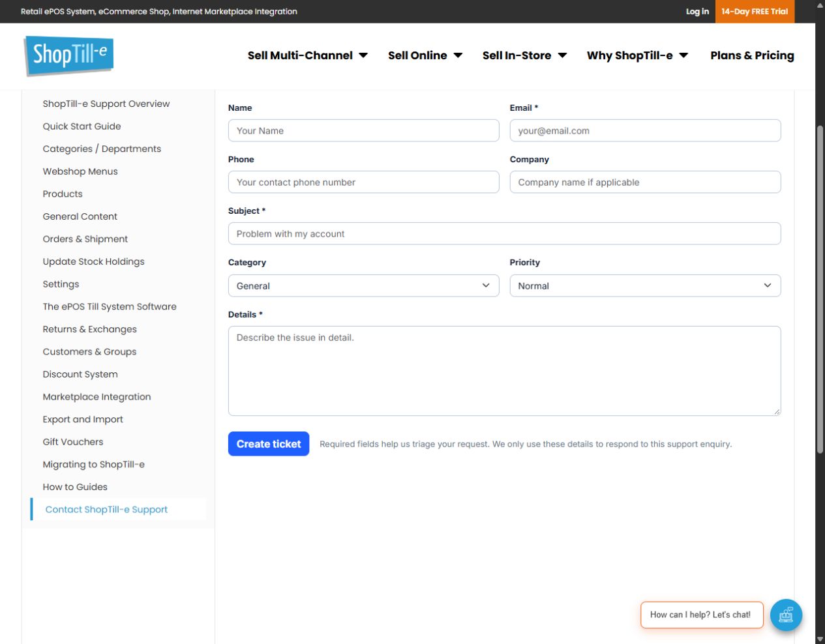Open General Content help section
Image resolution: width=825 pixels, height=644 pixels.
pos(80,216)
